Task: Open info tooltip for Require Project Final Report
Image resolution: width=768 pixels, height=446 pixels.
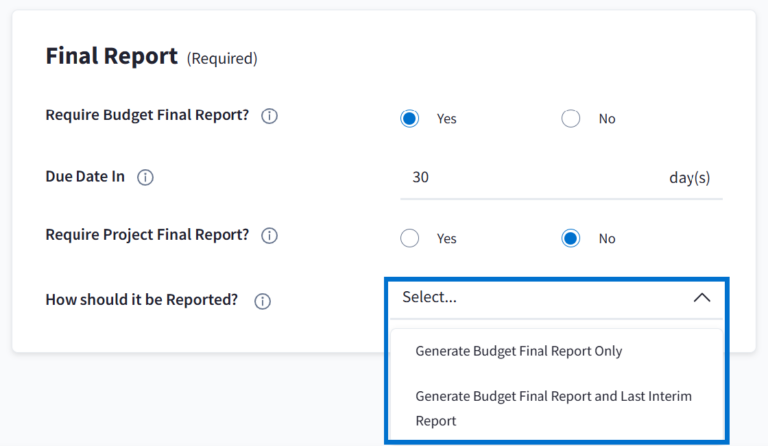Action: pyautogui.click(x=269, y=236)
